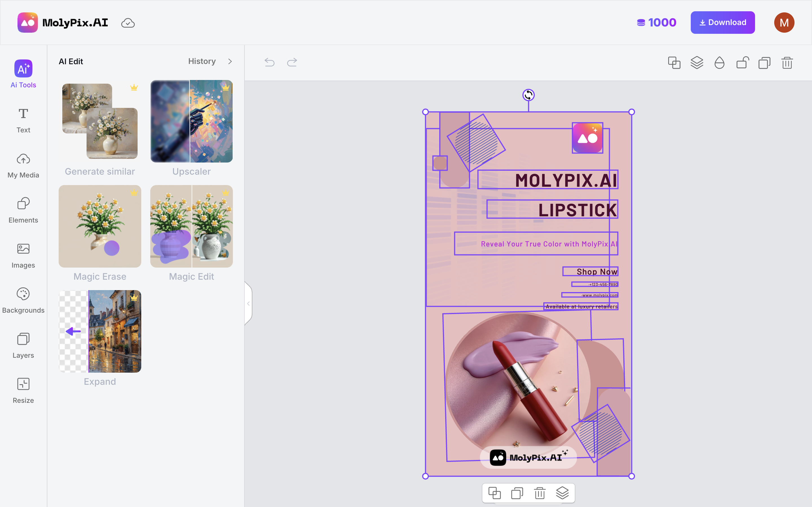This screenshot has width=812, height=507.
Task: Open the user avatar M menu
Action: pos(784,23)
